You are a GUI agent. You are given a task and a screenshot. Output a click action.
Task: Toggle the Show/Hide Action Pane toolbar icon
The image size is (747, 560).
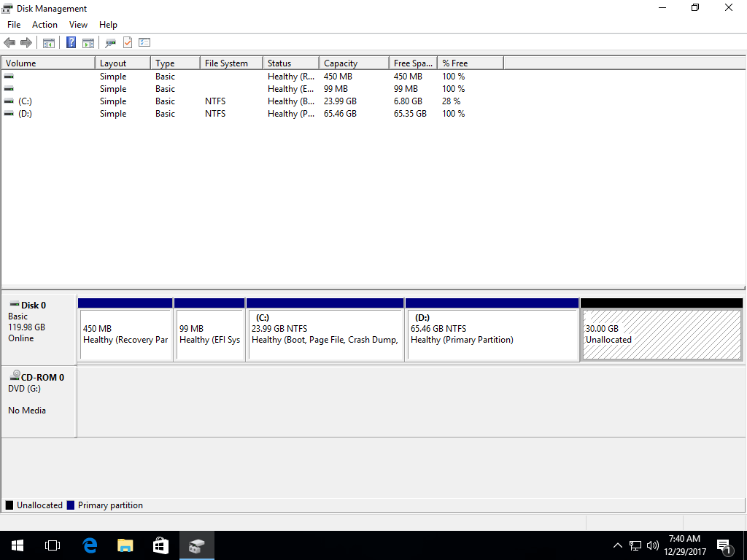[x=88, y=42]
